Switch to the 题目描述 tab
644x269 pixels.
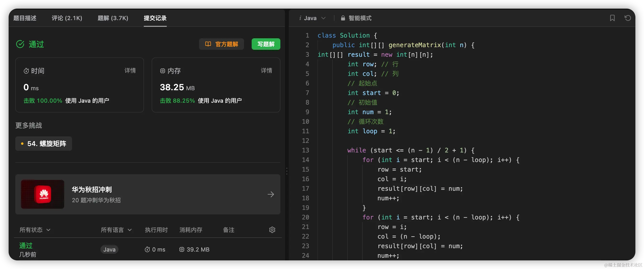coord(25,18)
